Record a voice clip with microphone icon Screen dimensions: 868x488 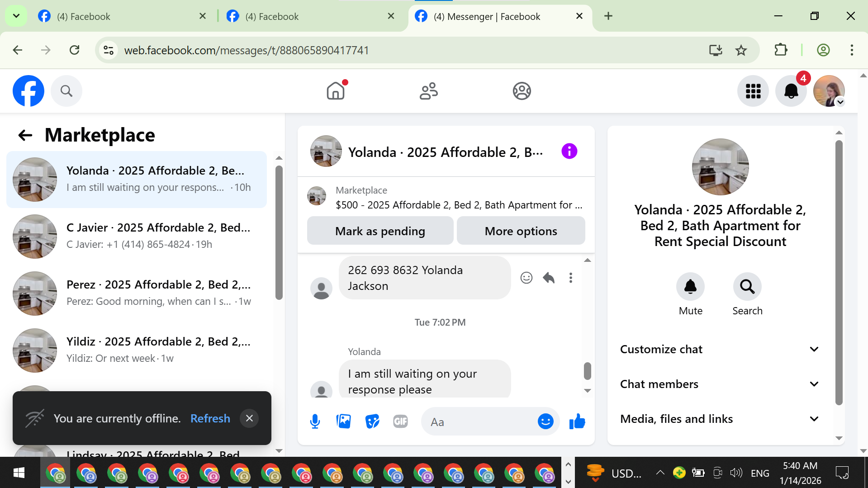click(315, 422)
